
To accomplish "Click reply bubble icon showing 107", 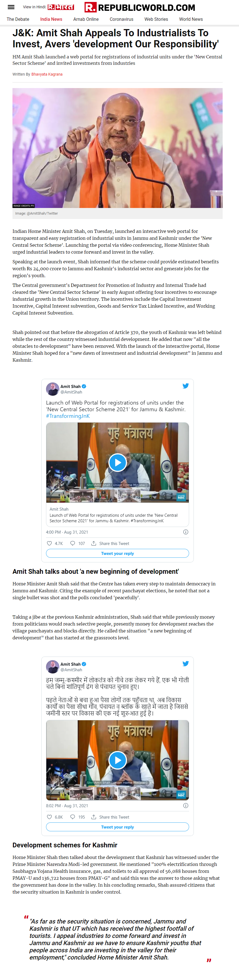I will [x=72, y=543].
